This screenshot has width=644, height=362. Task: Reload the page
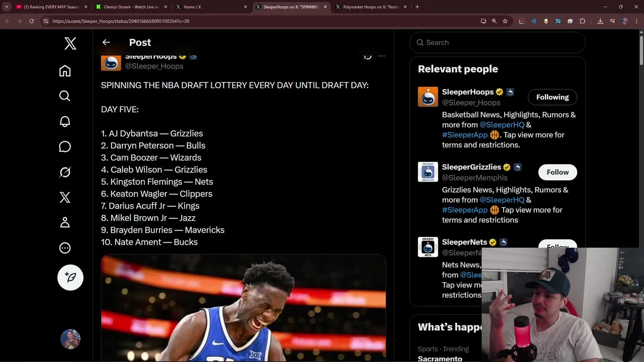pos(31,21)
